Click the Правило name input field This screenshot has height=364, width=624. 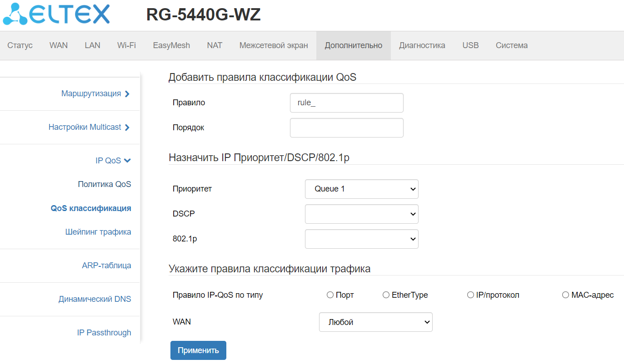(346, 103)
